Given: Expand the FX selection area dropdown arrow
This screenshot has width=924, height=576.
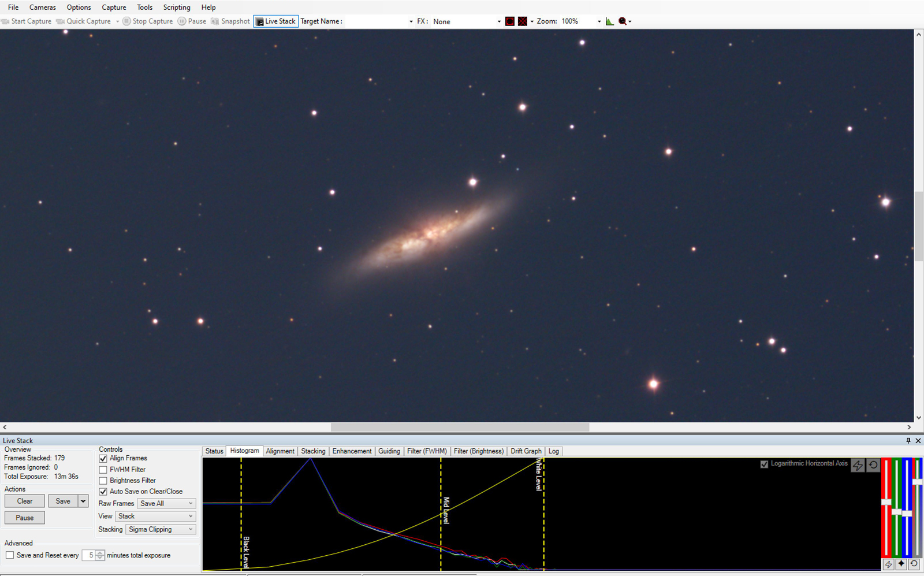Looking at the screenshot, I should pyautogui.click(x=532, y=21).
